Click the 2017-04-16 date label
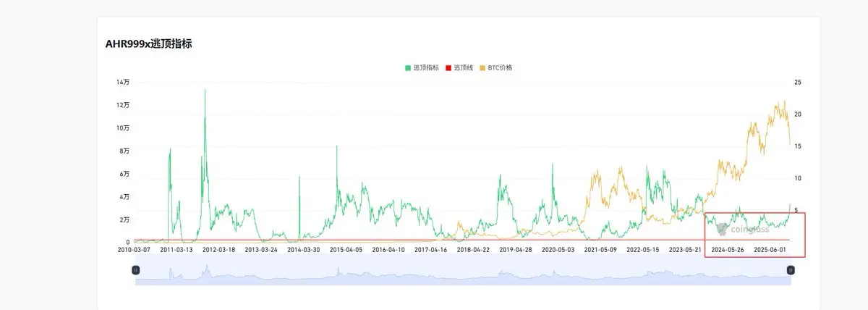The height and width of the screenshot is (310, 868). [431, 249]
